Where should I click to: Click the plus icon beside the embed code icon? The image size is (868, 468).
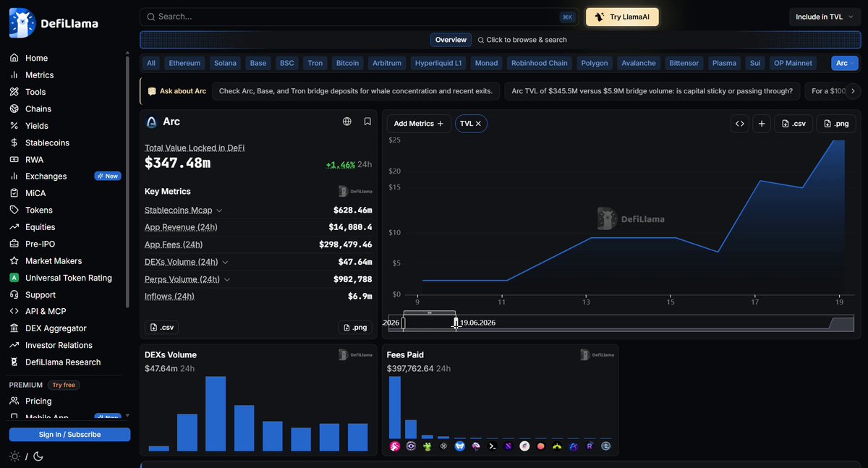click(762, 124)
